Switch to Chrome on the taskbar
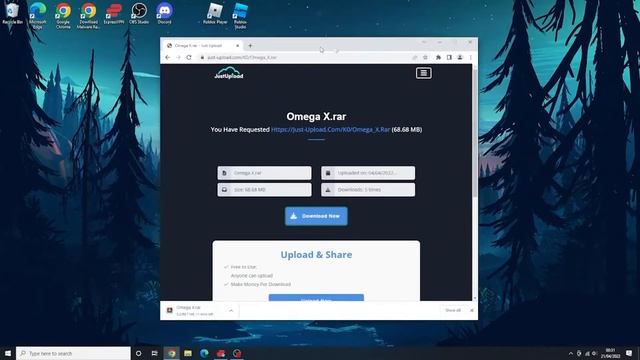640x360 pixels. click(171, 353)
